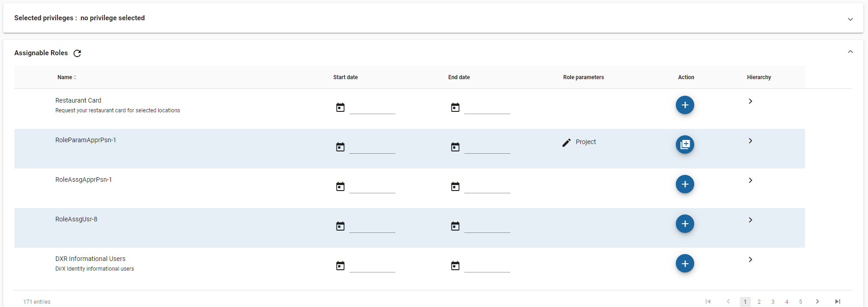Open End date calendar for RoleParamApprPsn-1

(455, 147)
